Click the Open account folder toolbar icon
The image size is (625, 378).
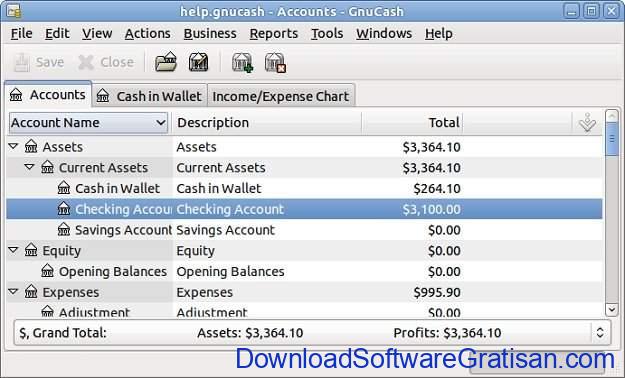pos(166,62)
